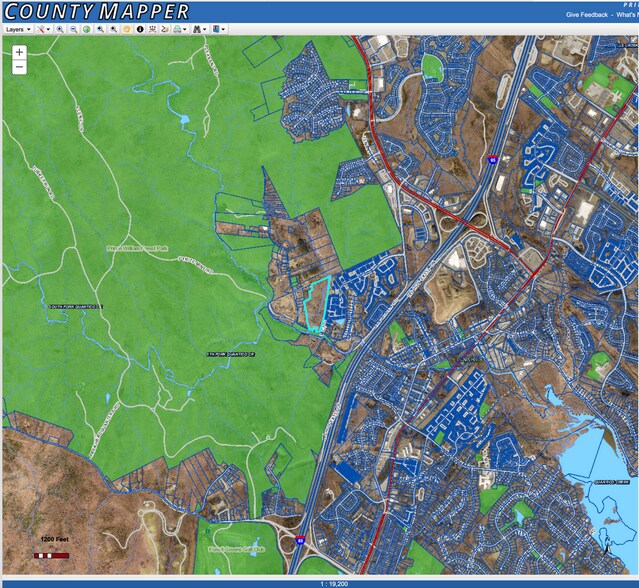Image resolution: width=639 pixels, height=588 pixels.
Task: Click the zoom to next extent icon
Action: [113, 29]
